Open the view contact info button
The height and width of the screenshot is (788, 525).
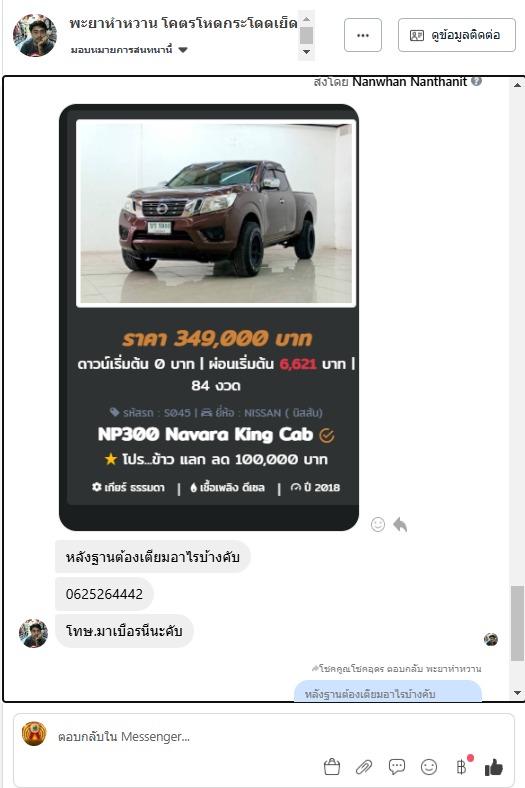457,35
